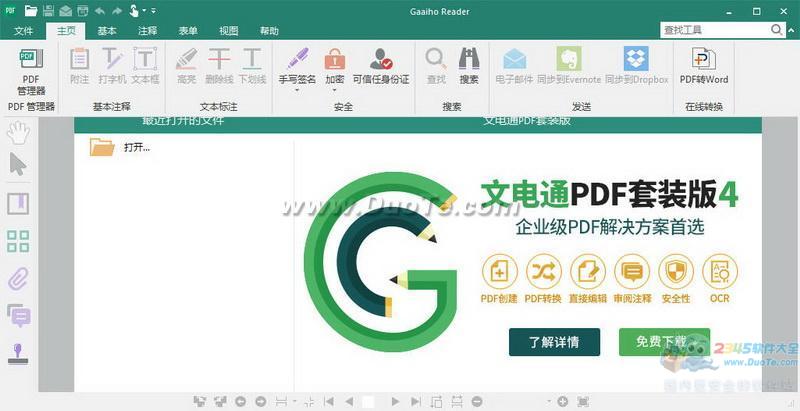This screenshot has height=411, width=800.
Task: Click the 了解详情 button
Action: pyautogui.click(x=554, y=342)
